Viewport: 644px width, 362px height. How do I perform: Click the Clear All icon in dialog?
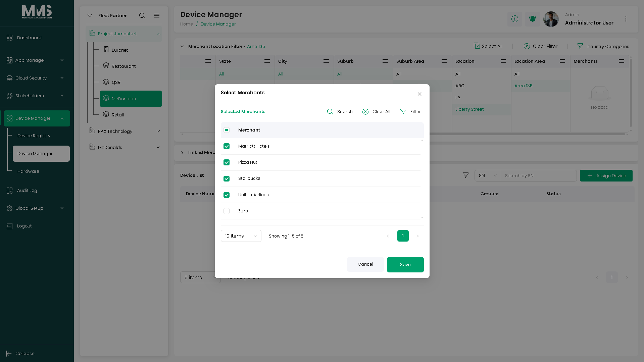[365, 112]
